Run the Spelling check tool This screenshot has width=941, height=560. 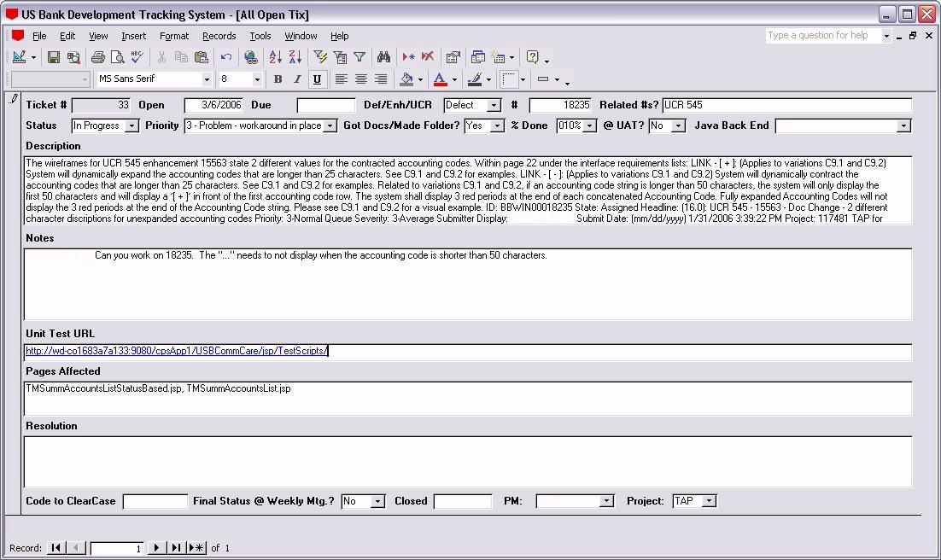tap(137, 57)
